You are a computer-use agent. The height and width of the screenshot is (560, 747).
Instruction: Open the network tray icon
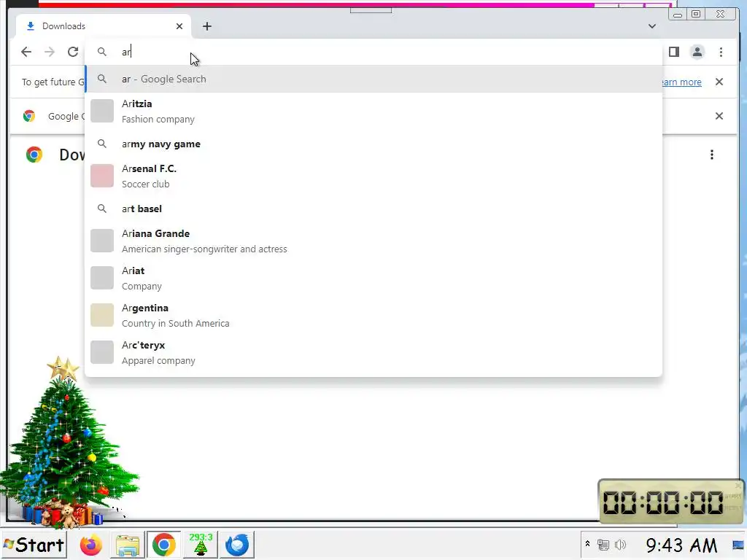pyautogui.click(x=603, y=545)
